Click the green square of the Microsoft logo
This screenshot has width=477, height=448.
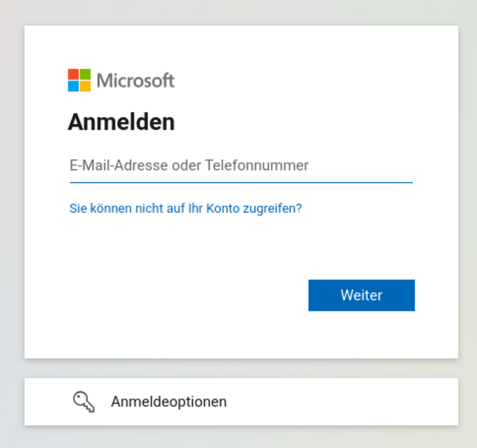point(85,74)
